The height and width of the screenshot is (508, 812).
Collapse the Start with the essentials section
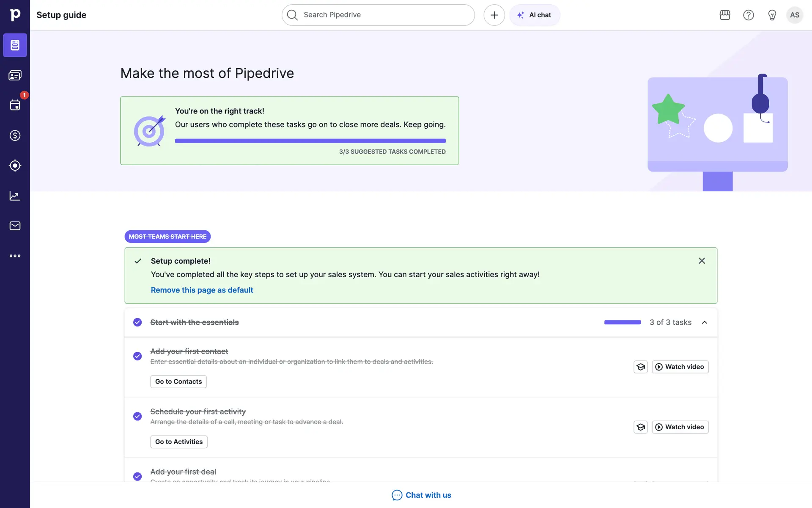[704, 323]
